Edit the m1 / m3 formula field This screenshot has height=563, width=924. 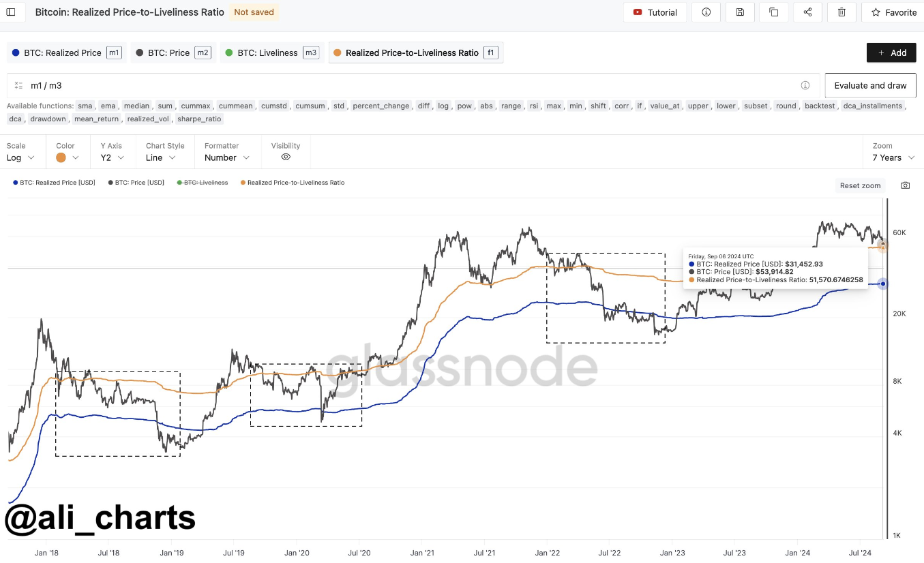coord(413,85)
